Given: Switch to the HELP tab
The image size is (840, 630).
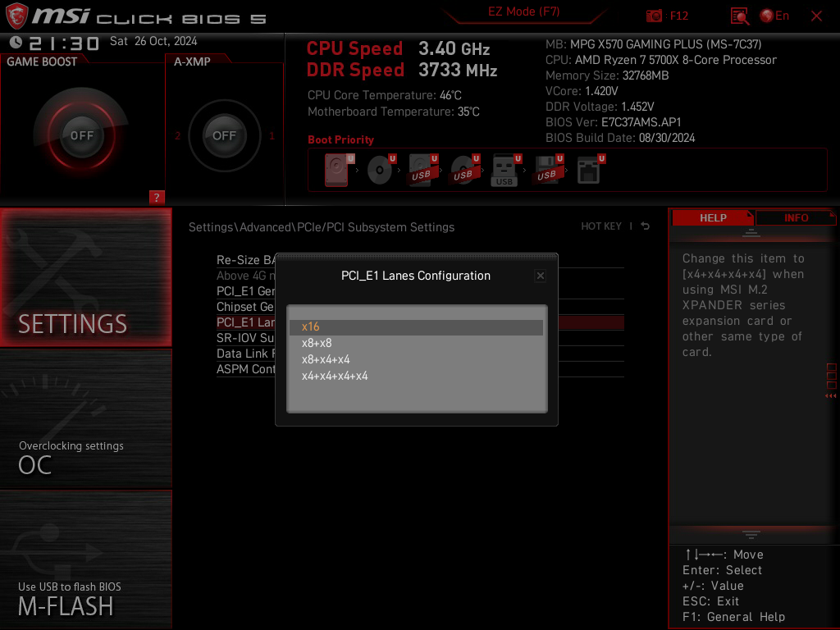Looking at the screenshot, I should 713,218.
